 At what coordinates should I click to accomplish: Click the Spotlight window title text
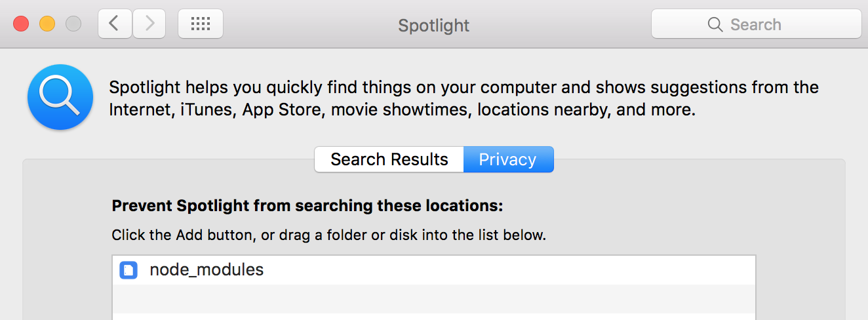tap(433, 26)
